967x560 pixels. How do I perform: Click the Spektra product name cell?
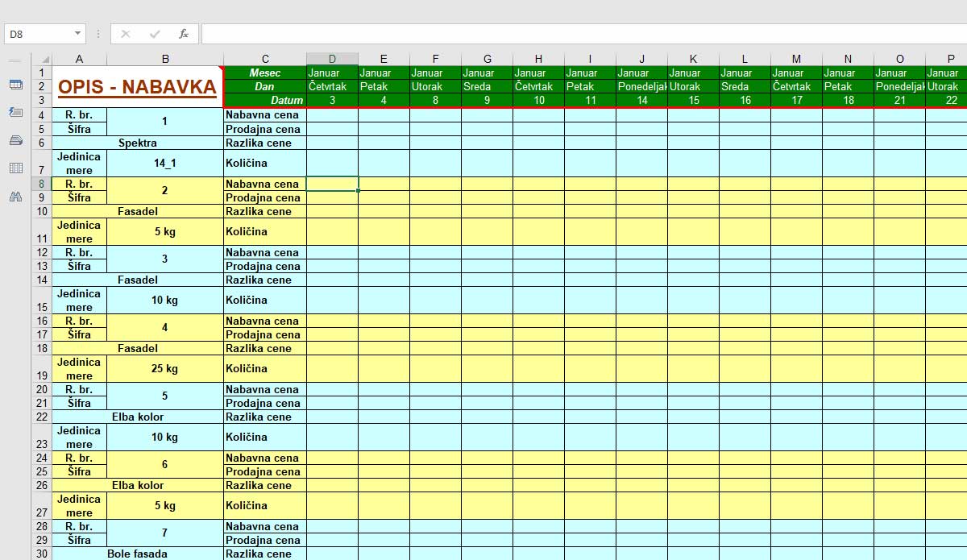click(137, 143)
